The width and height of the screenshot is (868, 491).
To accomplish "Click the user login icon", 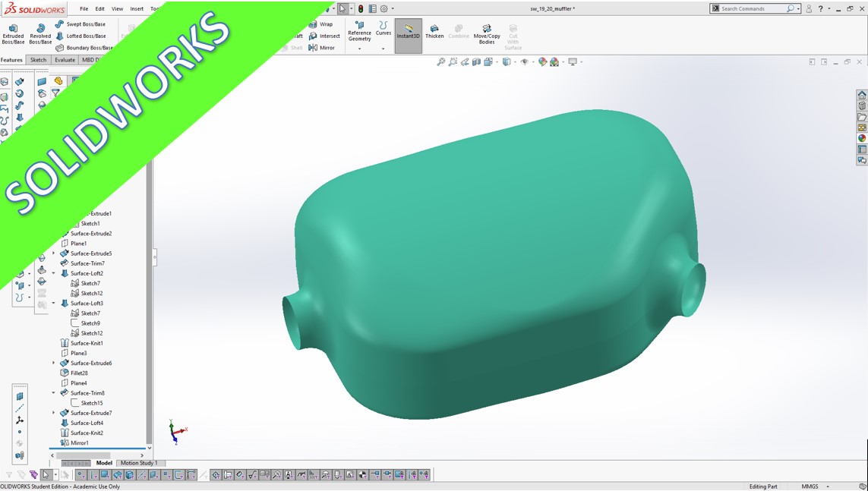I will [809, 9].
